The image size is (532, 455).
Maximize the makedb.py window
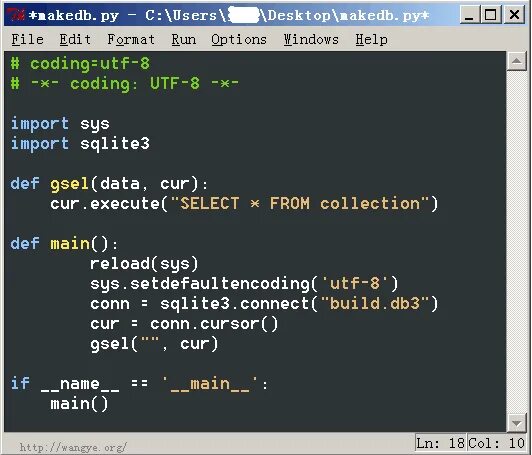[x=491, y=15]
